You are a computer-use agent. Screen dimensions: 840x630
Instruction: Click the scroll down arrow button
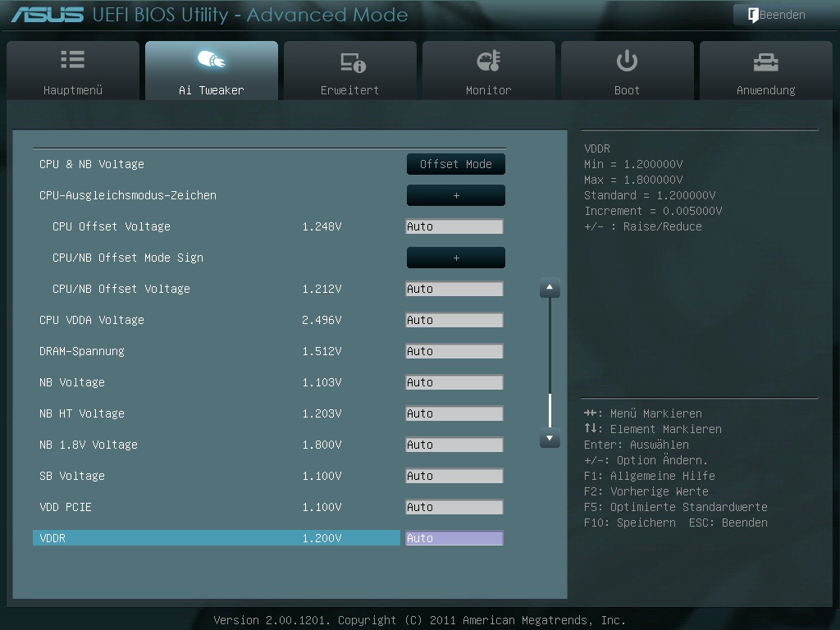point(550,438)
